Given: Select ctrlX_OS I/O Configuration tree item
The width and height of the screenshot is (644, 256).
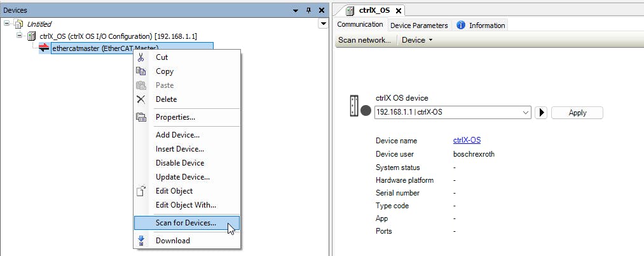Looking at the screenshot, I should coord(118,36).
